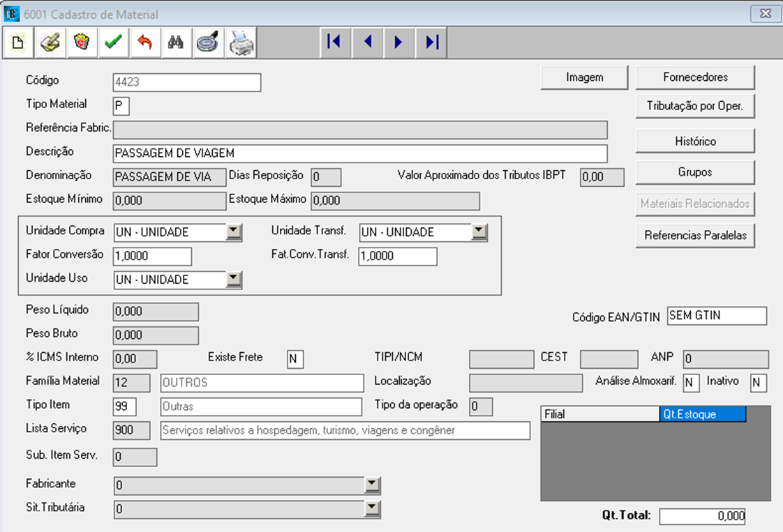Focus the Sub. Item Serv. field
783x532 pixels.
pyautogui.click(x=135, y=457)
